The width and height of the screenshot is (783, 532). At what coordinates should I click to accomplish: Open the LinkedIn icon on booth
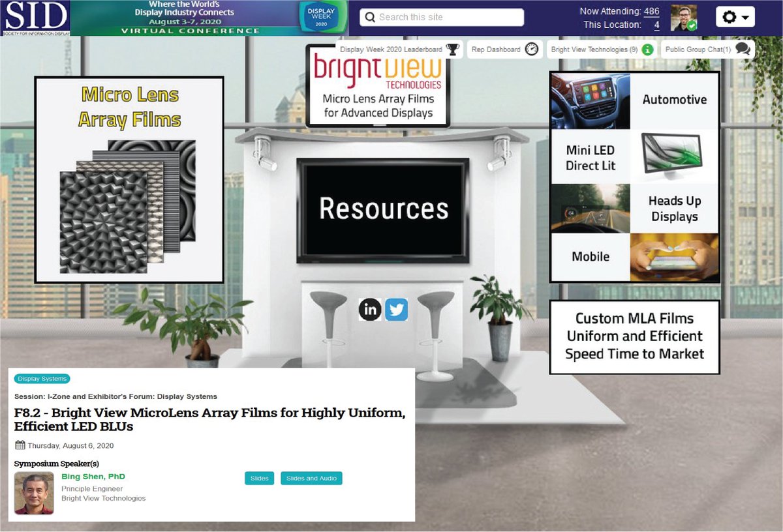click(370, 309)
